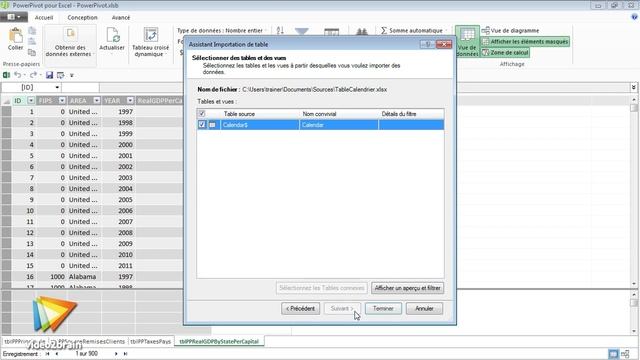The width and height of the screenshot is (640, 360).
Task: Click diagram view icon in status bar
Action: pos(625,354)
